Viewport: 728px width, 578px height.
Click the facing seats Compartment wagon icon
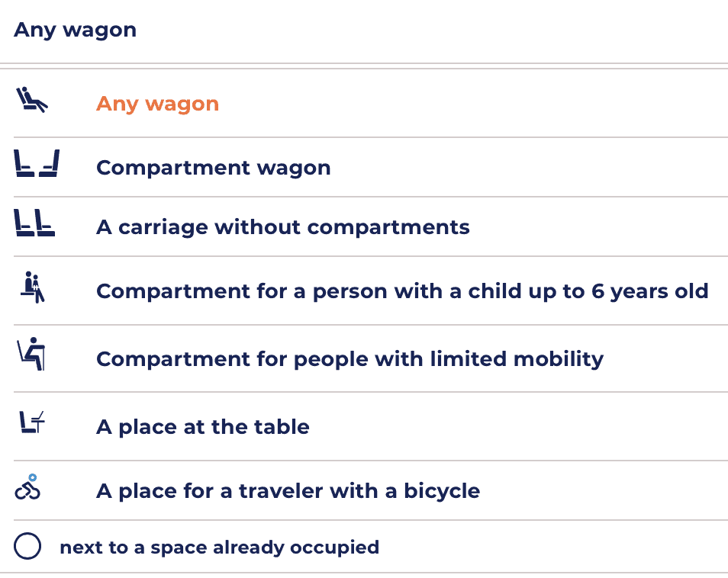pos(37,165)
